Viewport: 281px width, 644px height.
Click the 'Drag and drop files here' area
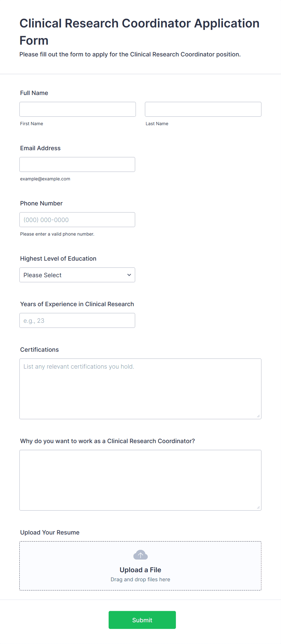140,579
